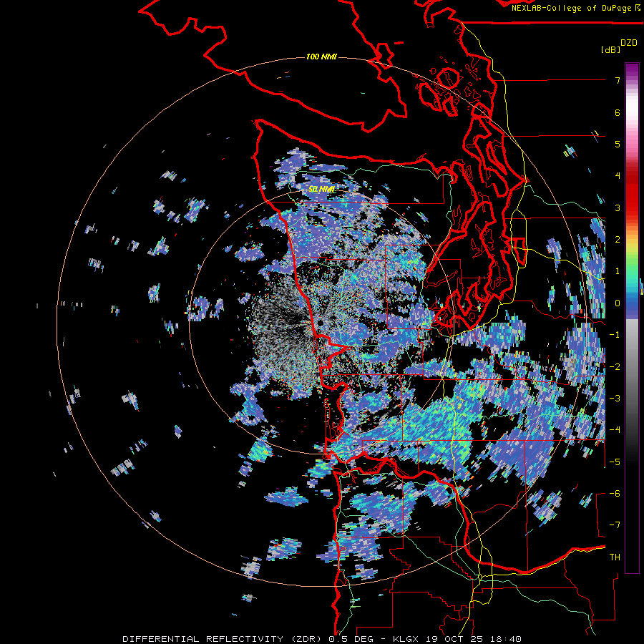Viewport: 644px width, 644px height.
Task: Click the -3 value on the color scale
Action: [x=615, y=399]
